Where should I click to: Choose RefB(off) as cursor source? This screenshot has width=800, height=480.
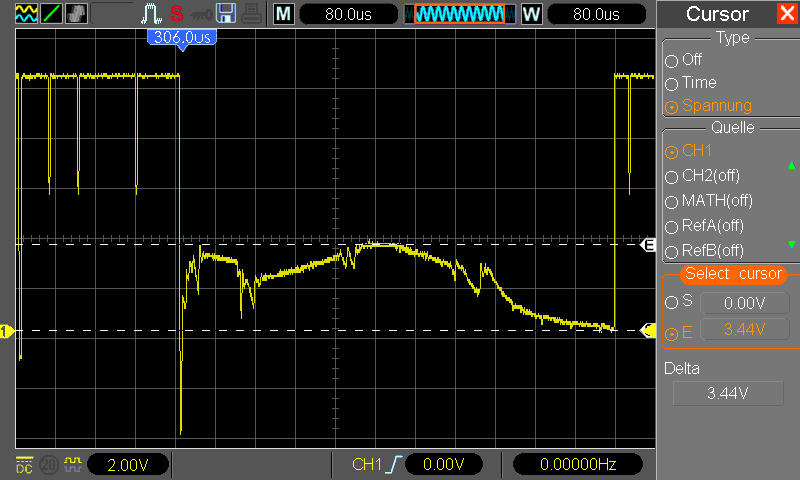point(704,251)
